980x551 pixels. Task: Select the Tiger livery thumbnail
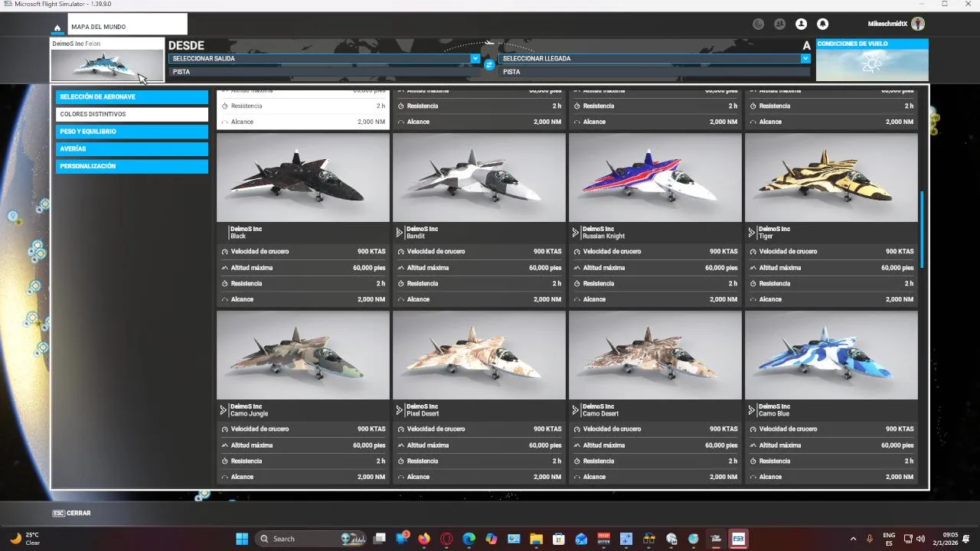[831, 178]
